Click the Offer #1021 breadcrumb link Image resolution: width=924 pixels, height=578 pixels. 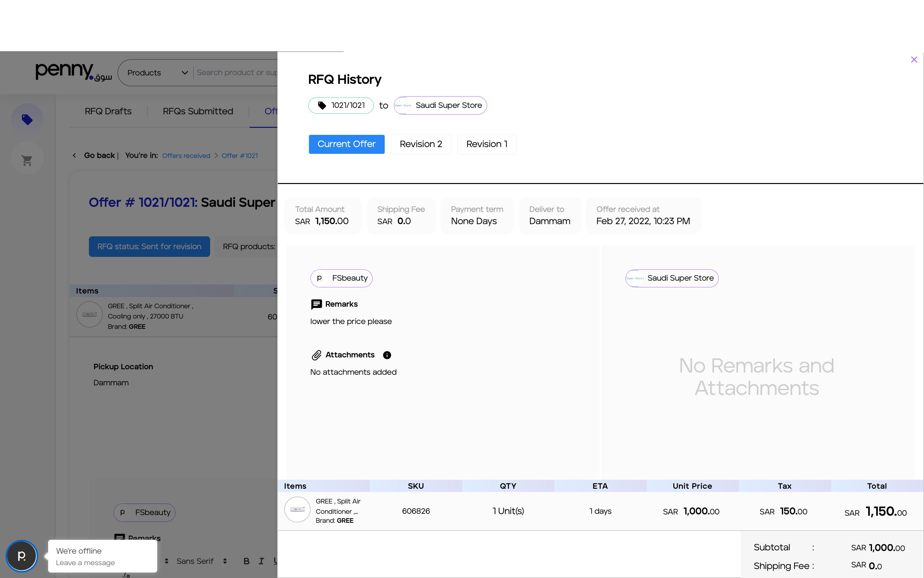[x=239, y=156]
